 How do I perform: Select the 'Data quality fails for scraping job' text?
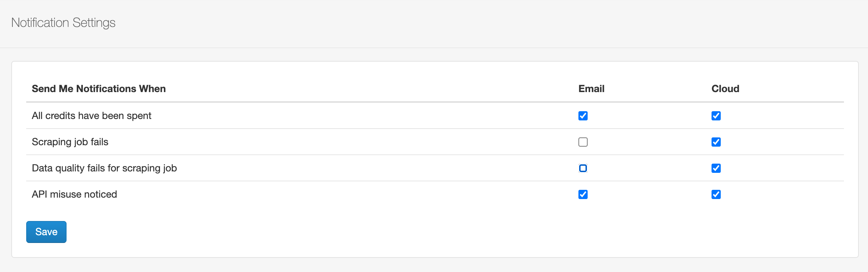coord(104,168)
